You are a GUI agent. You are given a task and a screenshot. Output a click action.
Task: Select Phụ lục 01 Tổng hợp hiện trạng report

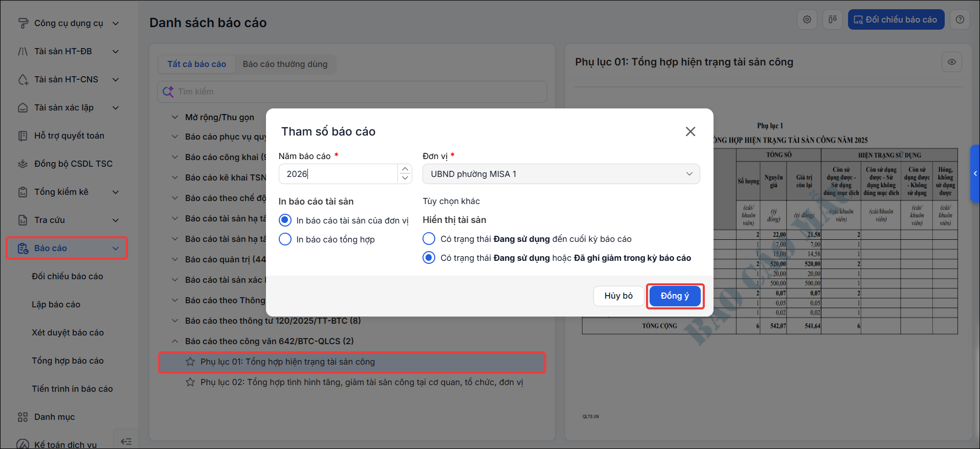[x=352, y=362]
